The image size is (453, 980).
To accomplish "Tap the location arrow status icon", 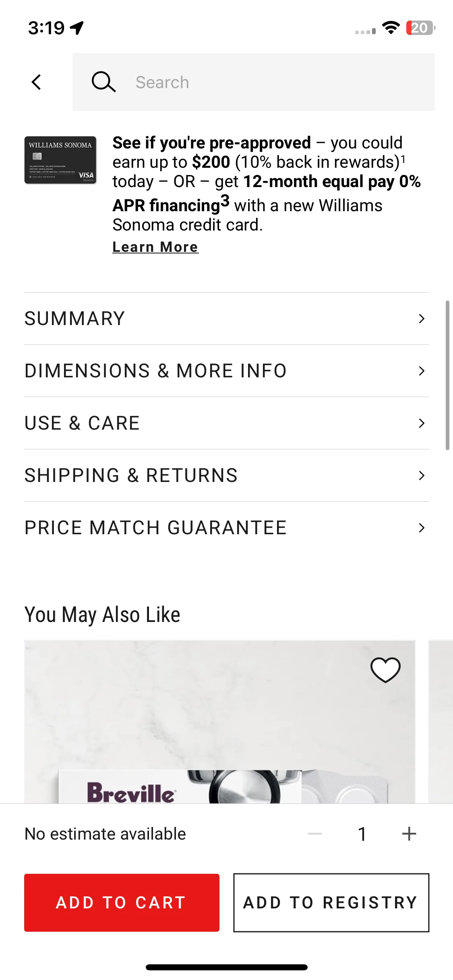I will click(x=77, y=28).
